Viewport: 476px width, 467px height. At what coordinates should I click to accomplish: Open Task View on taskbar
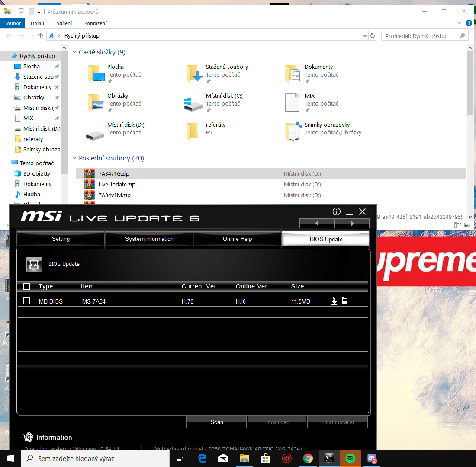coord(180,458)
